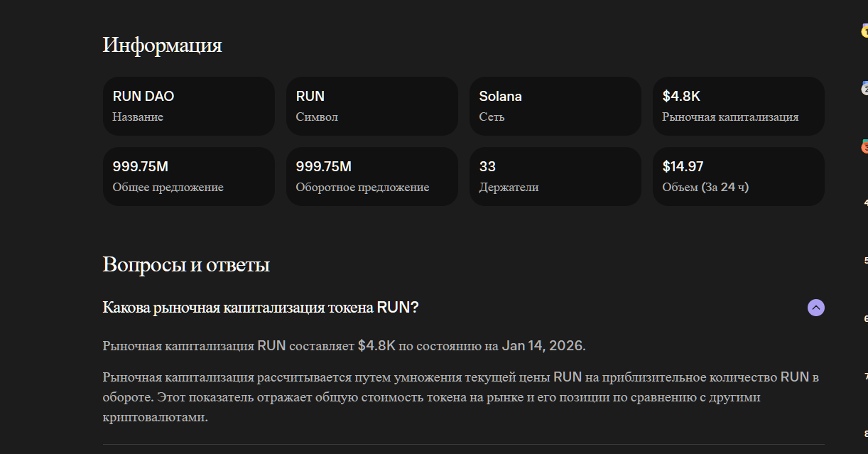Click the 'Информация' section heading
Image resolution: width=868 pixels, height=454 pixels.
pos(163,45)
